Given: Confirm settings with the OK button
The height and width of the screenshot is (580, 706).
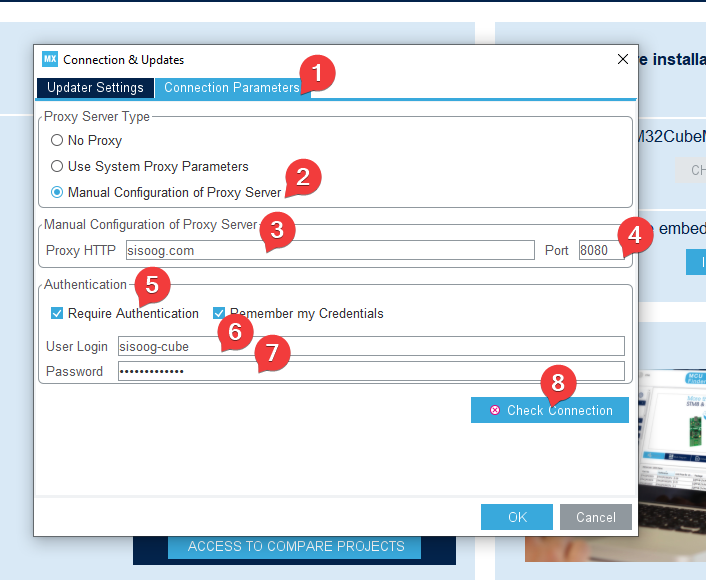Looking at the screenshot, I should [516, 517].
